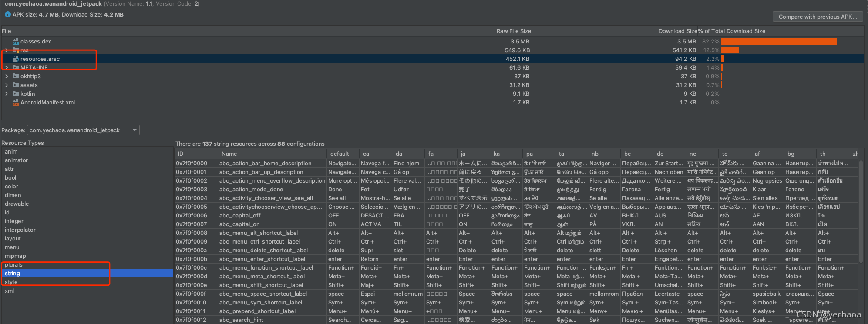This screenshot has width=868, height=324.
Task: Select row abc_menu_delete_shortcut_label
Action: coord(517,251)
